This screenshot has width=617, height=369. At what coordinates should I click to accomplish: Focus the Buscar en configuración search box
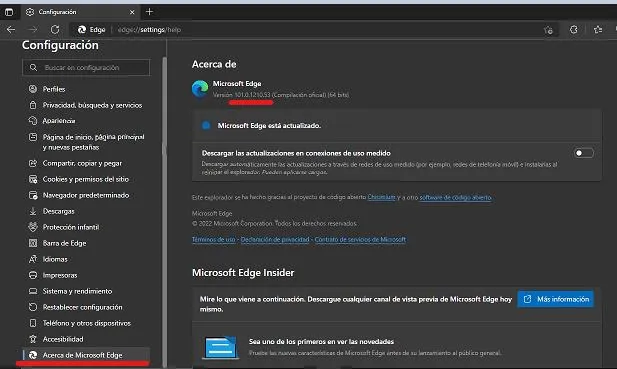86,67
